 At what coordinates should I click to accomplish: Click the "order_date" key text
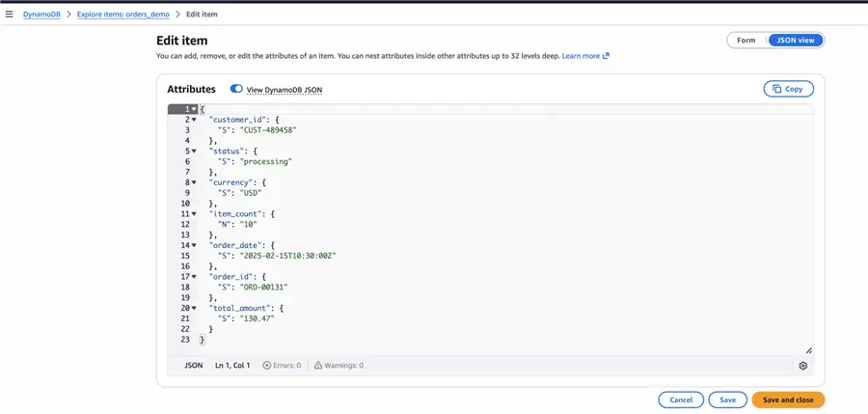tap(234, 245)
